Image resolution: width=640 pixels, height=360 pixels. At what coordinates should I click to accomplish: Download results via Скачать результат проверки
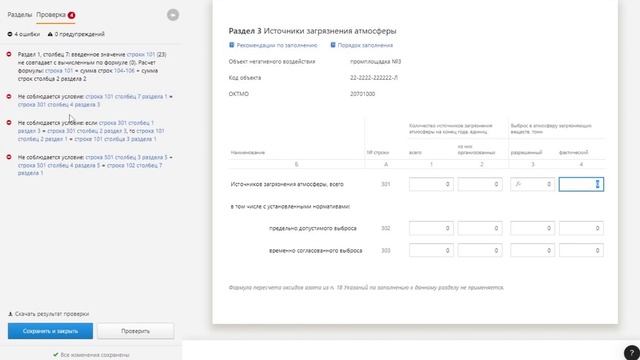pos(52,314)
